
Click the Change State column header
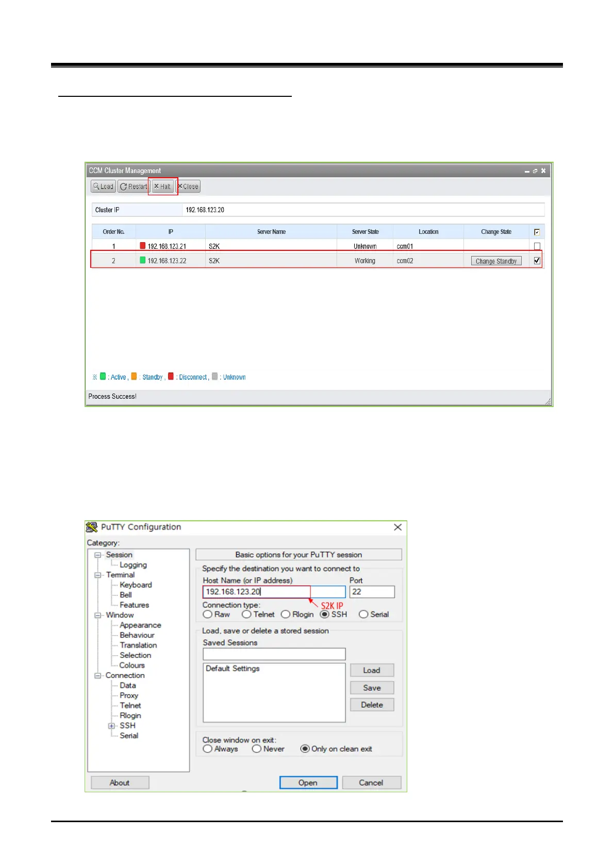[x=496, y=232]
